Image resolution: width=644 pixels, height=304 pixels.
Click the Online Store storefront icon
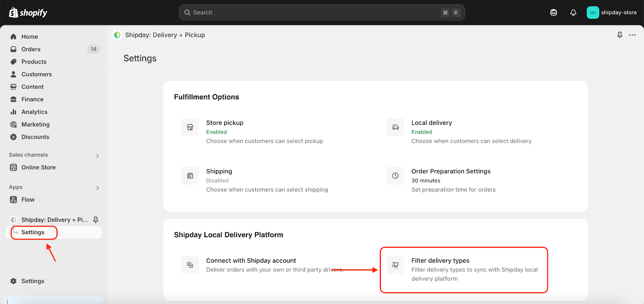tap(13, 168)
